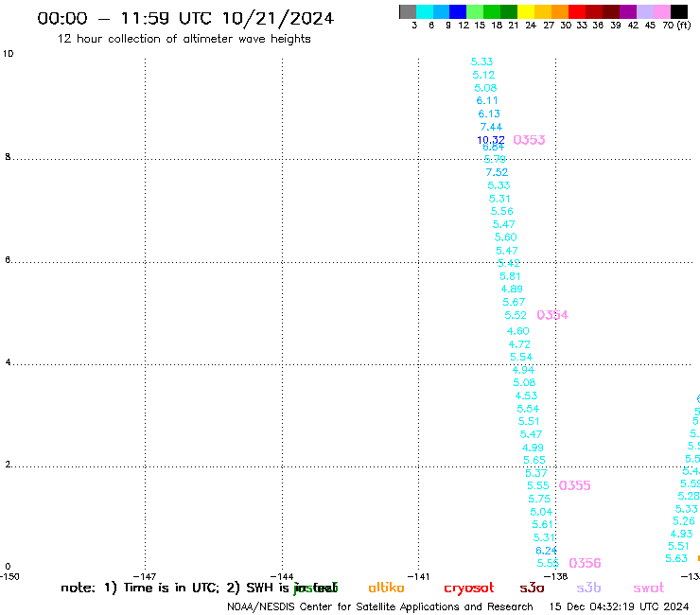Click the 10.32 wave height value
Viewport: 700px width, 615px height.
tap(491, 140)
